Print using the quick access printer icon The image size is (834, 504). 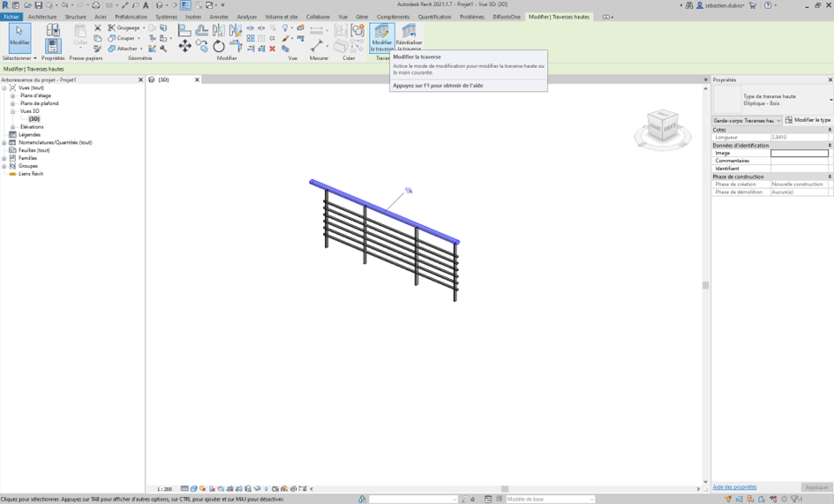click(x=95, y=5)
